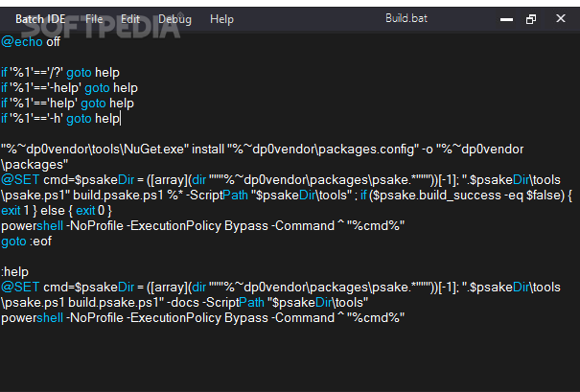580x392 pixels.
Task: Click the '\packages"' wrapped line
Action: coord(35,165)
